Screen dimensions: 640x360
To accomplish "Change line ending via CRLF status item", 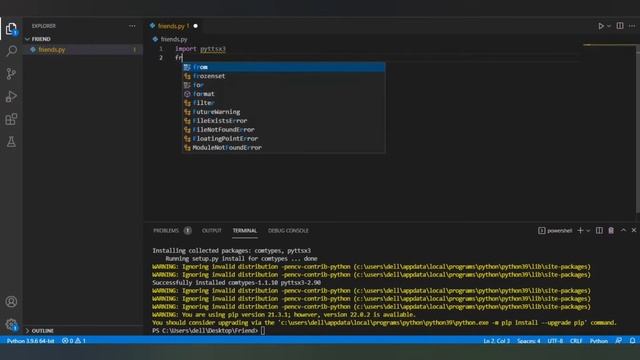I will pyautogui.click(x=576, y=341).
